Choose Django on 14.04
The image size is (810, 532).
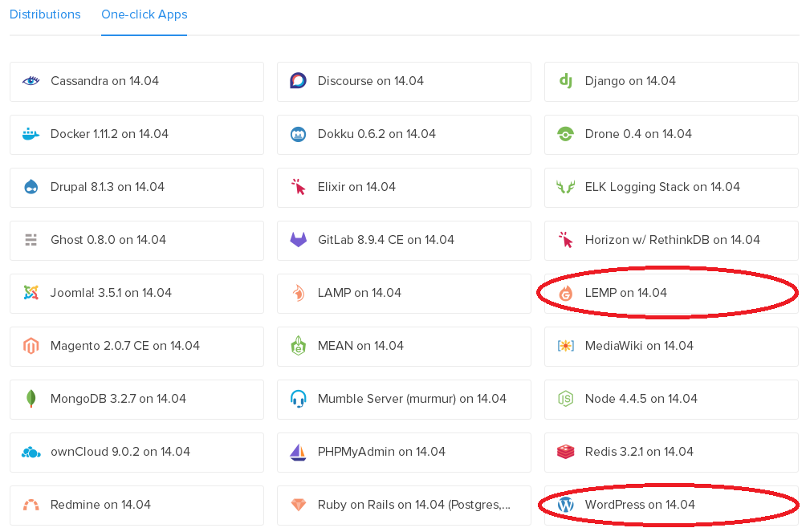[x=672, y=82]
